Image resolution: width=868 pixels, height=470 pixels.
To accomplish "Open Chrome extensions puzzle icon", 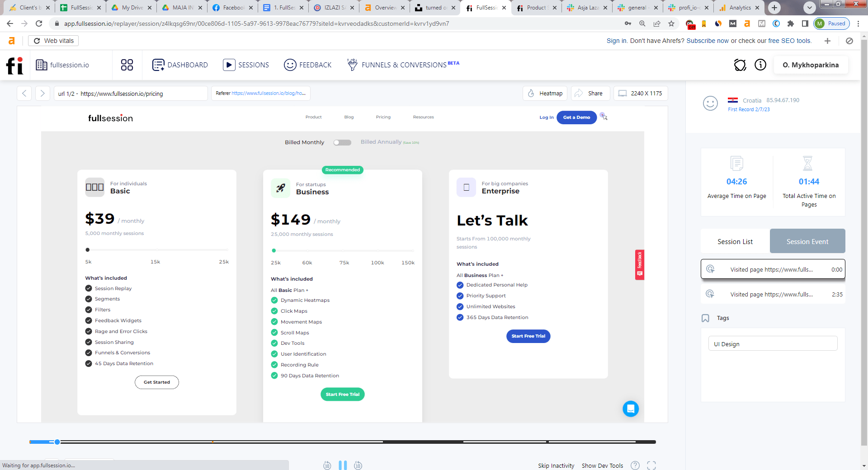I will pyautogui.click(x=790, y=23).
